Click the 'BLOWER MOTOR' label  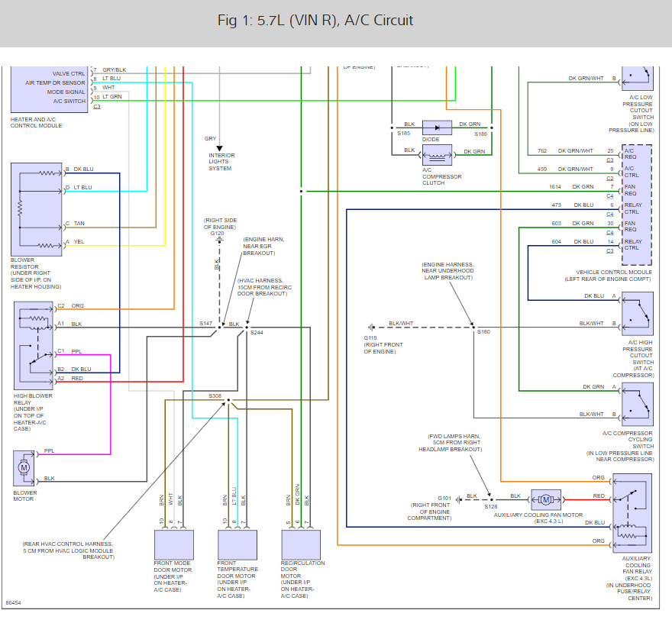25,495
